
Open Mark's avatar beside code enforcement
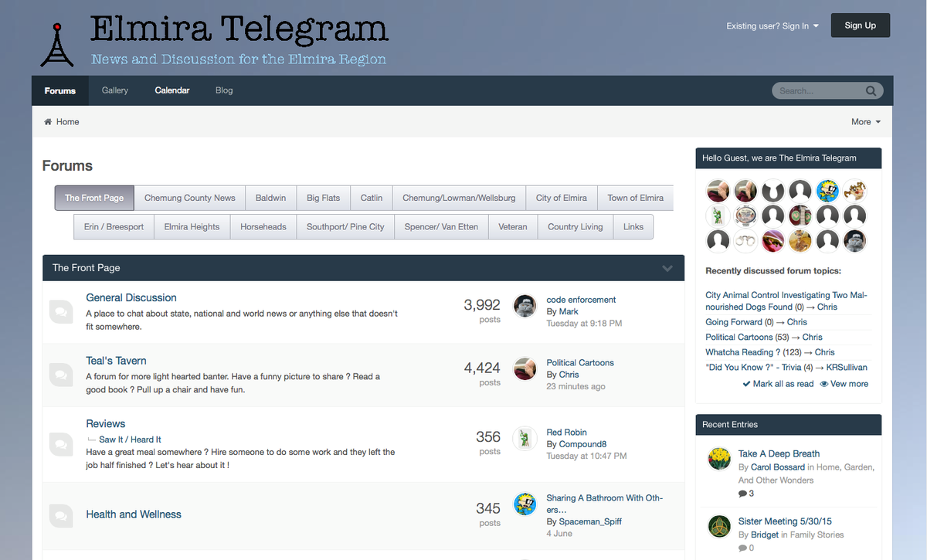pyautogui.click(x=525, y=306)
